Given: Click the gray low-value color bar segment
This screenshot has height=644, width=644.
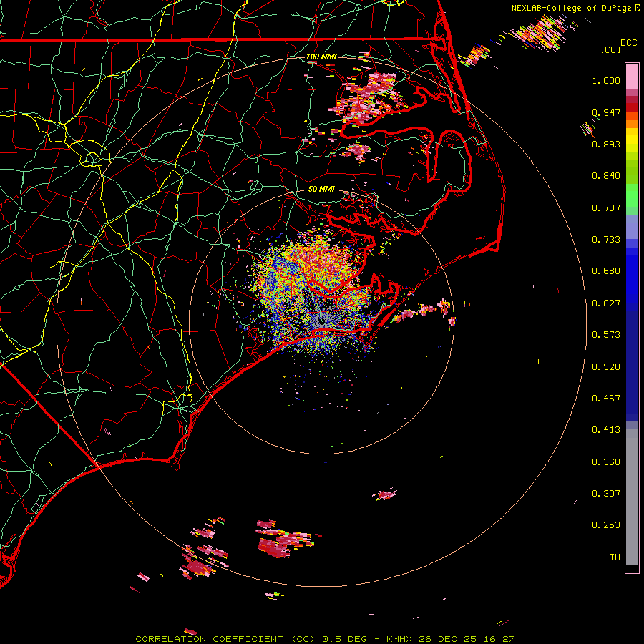Looking at the screenshot, I should pyautogui.click(x=632, y=497).
